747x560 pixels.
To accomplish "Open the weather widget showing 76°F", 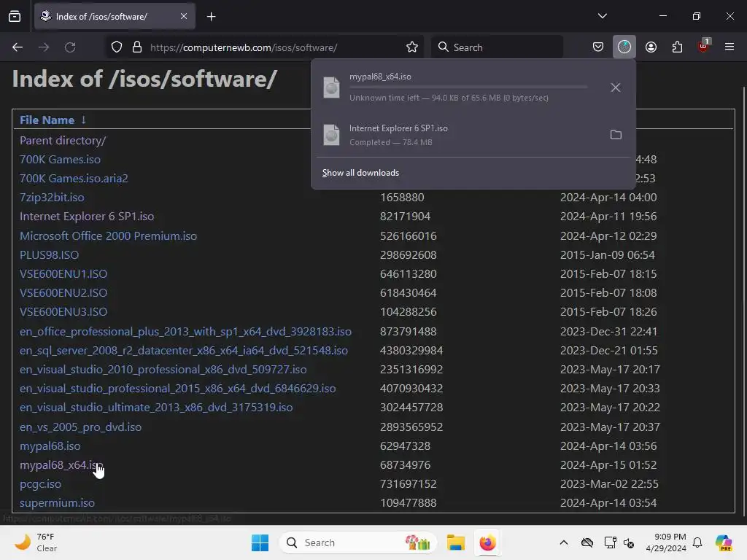I will coord(36,542).
